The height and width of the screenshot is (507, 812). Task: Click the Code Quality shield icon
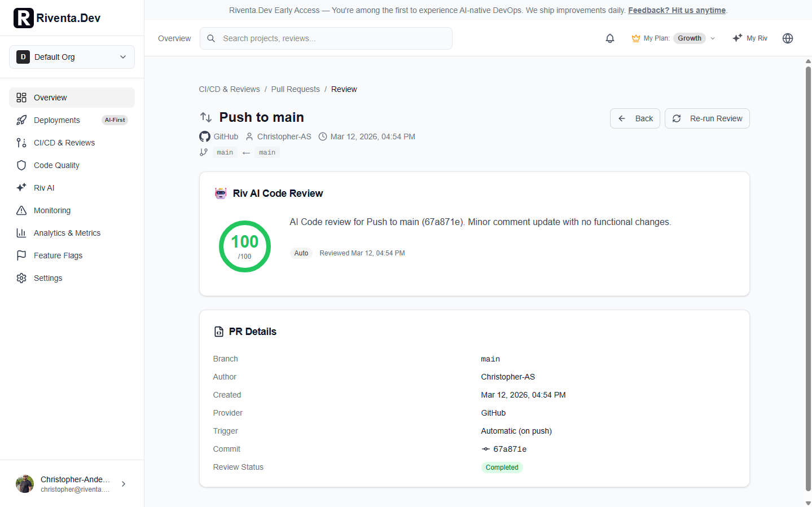pyautogui.click(x=21, y=165)
